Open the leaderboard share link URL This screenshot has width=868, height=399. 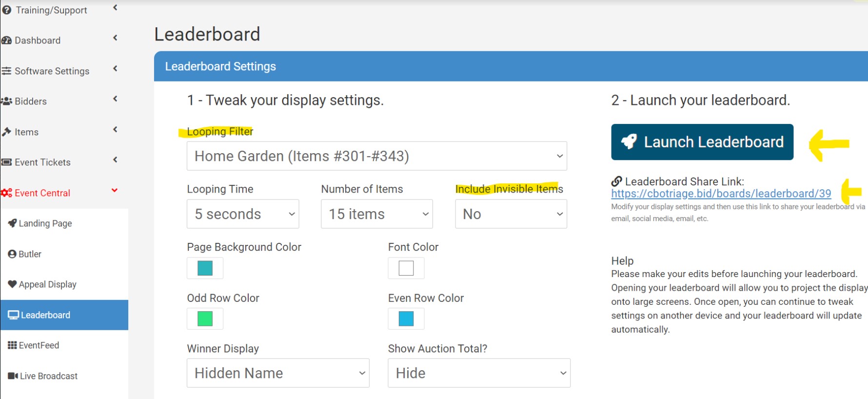pos(721,194)
